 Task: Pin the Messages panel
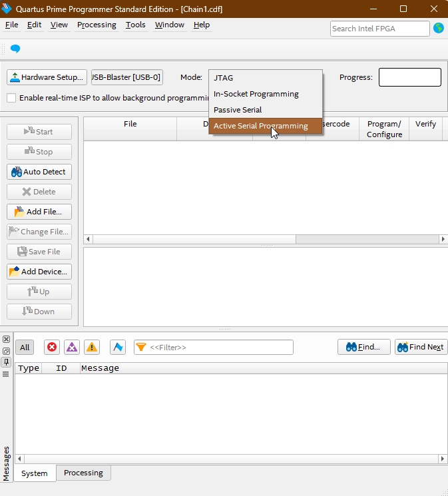point(6,362)
